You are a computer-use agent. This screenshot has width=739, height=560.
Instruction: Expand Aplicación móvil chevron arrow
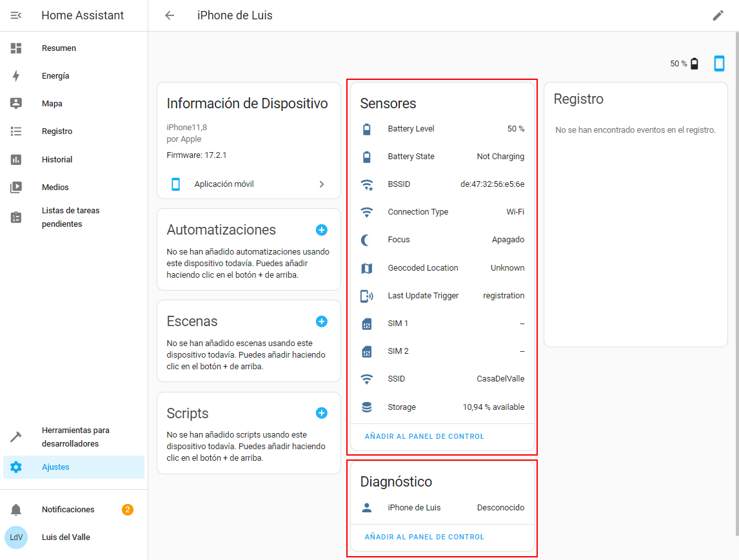[x=322, y=184]
